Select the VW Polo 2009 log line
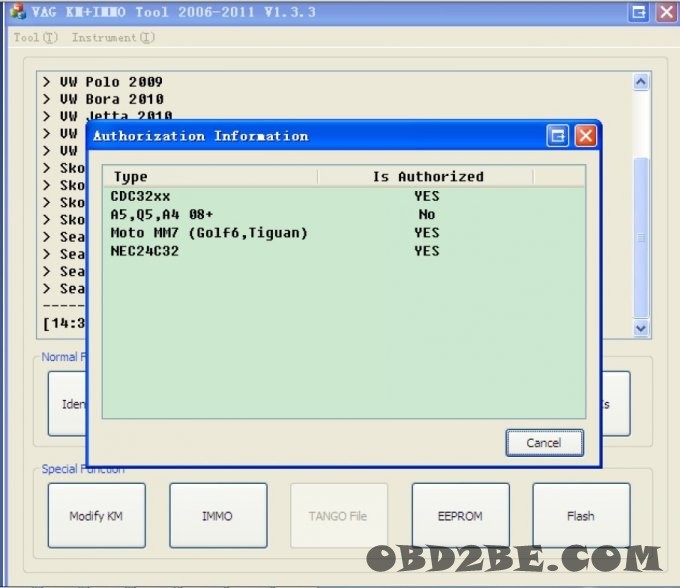The image size is (680, 588). (103, 82)
